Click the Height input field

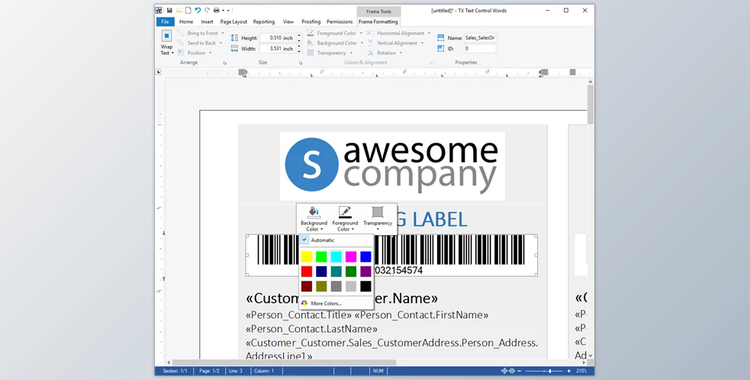[x=277, y=37]
